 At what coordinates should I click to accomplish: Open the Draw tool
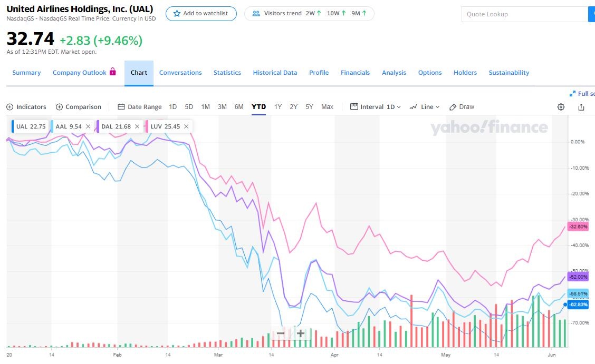click(462, 107)
